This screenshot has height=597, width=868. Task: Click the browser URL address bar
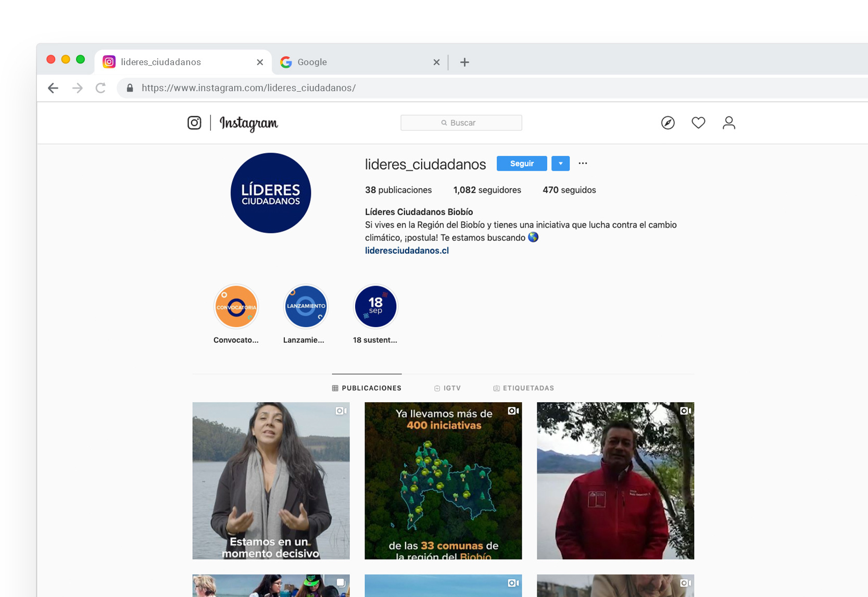point(492,88)
